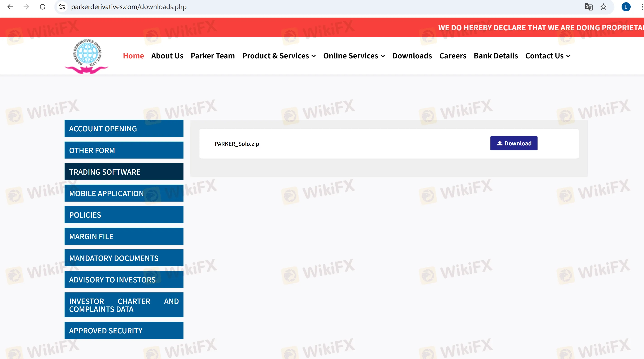Viewport: 644px width, 359px height.
Task: Open the POLICIES section
Action: (124, 214)
